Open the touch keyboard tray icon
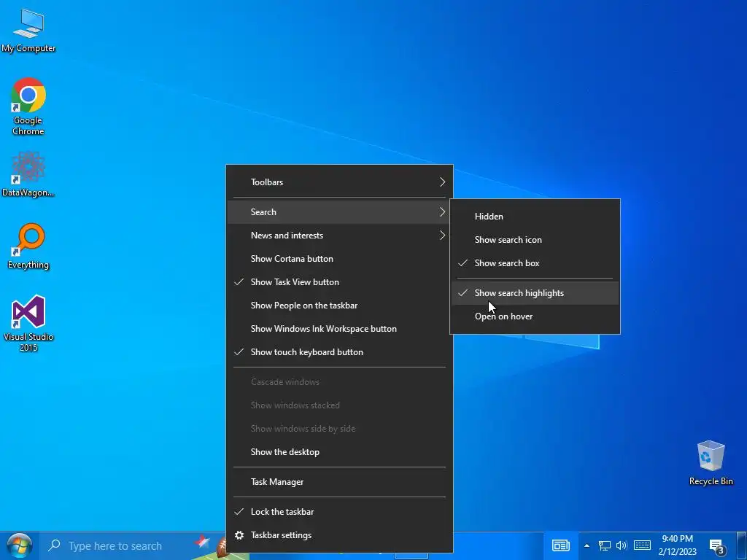 pos(642,545)
